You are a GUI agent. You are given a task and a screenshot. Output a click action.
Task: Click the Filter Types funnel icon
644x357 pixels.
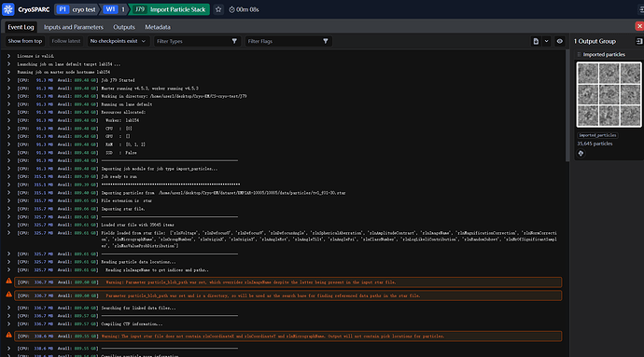tap(234, 41)
